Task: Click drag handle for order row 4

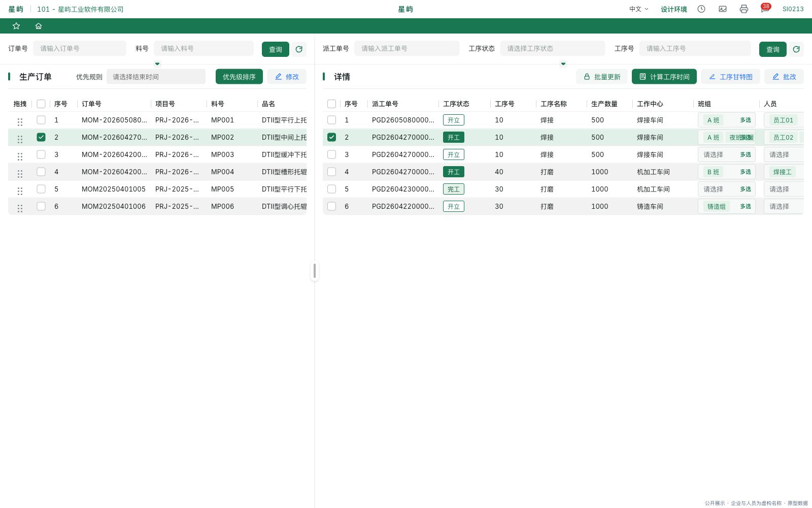Action: click(20, 174)
